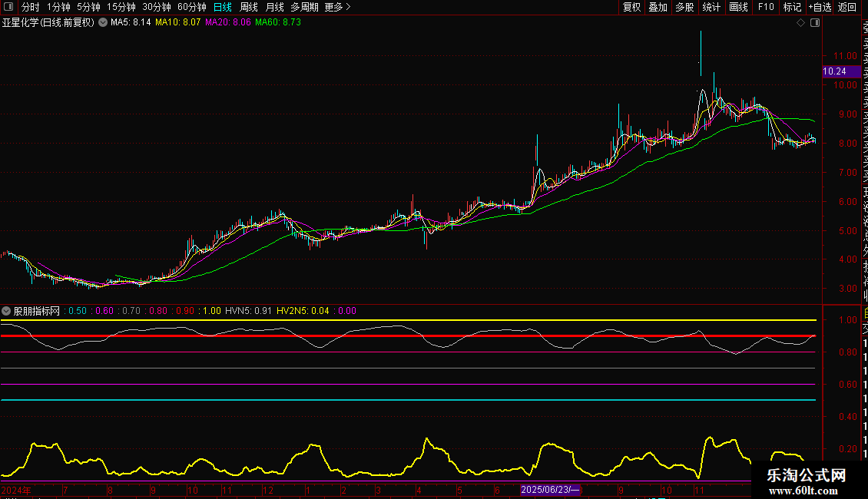
Task: Click the 叠加 overlay button
Action: click(658, 7)
